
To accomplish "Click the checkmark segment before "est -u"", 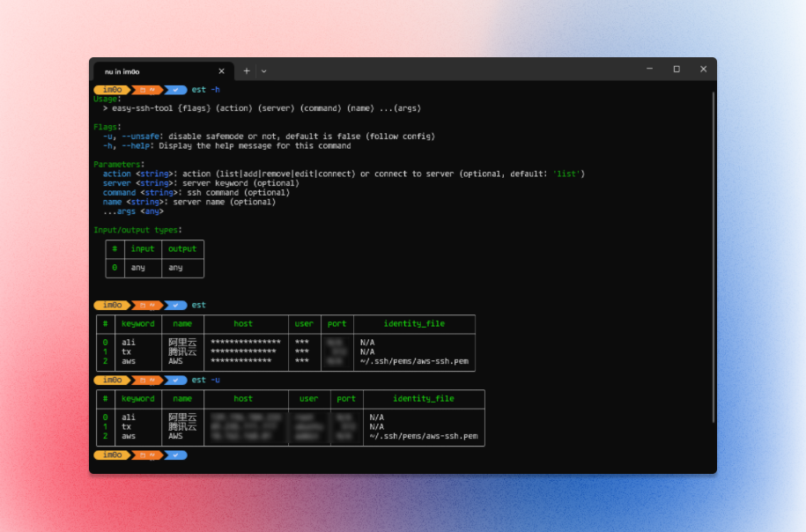I will (175, 381).
